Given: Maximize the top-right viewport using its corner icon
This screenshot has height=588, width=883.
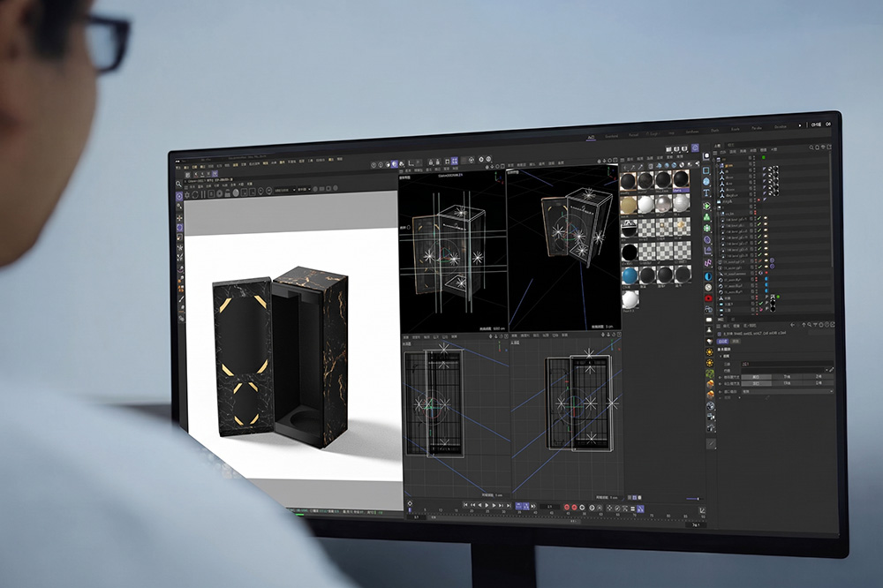Looking at the screenshot, I should pyautogui.click(x=615, y=160).
